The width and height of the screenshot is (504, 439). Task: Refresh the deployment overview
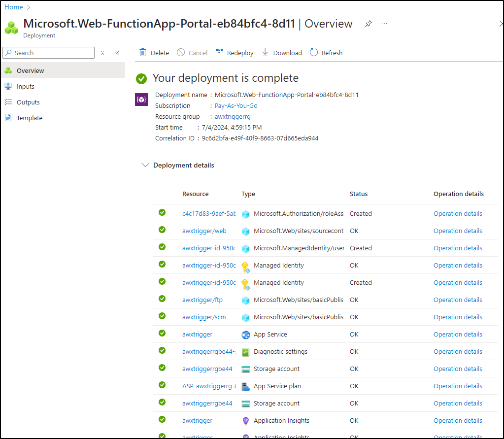pos(326,53)
